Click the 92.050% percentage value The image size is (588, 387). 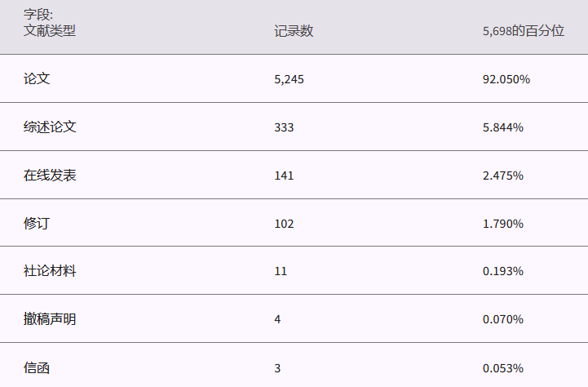pyautogui.click(x=506, y=79)
